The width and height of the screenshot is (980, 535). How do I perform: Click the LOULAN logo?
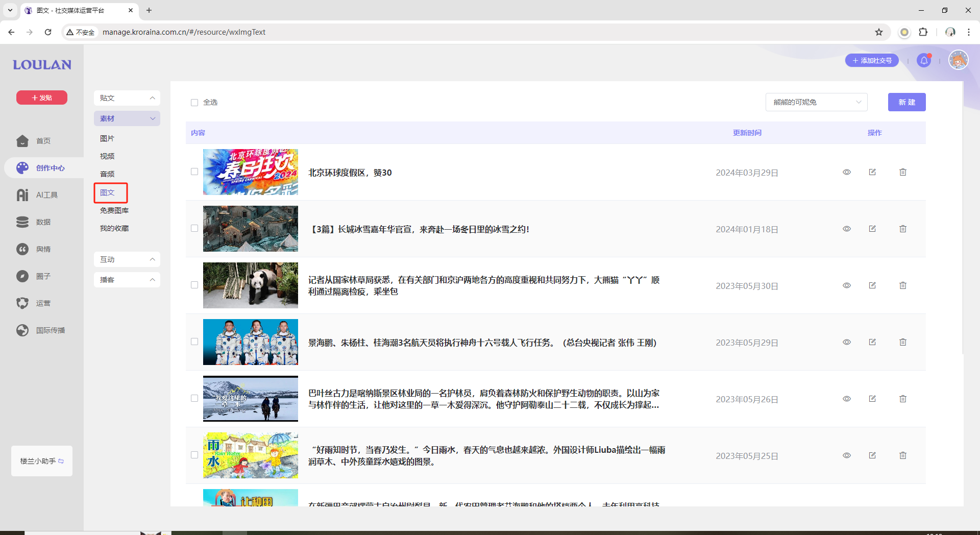[x=42, y=65]
